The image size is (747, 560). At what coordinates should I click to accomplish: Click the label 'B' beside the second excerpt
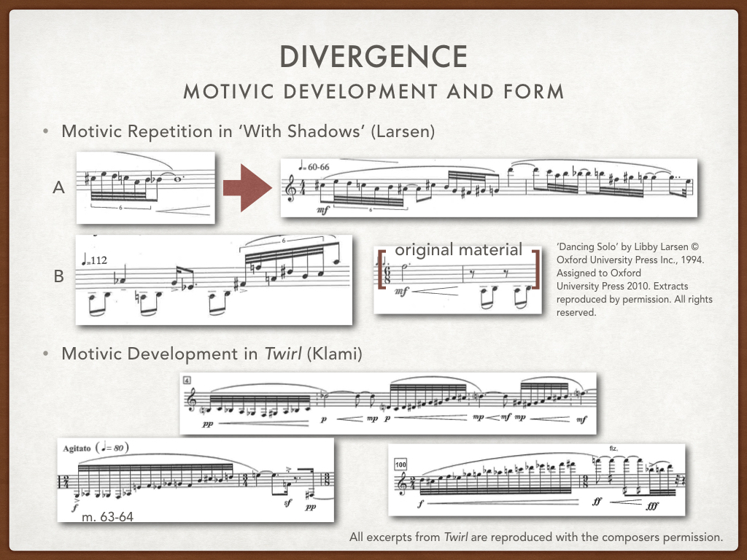click(x=58, y=276)
